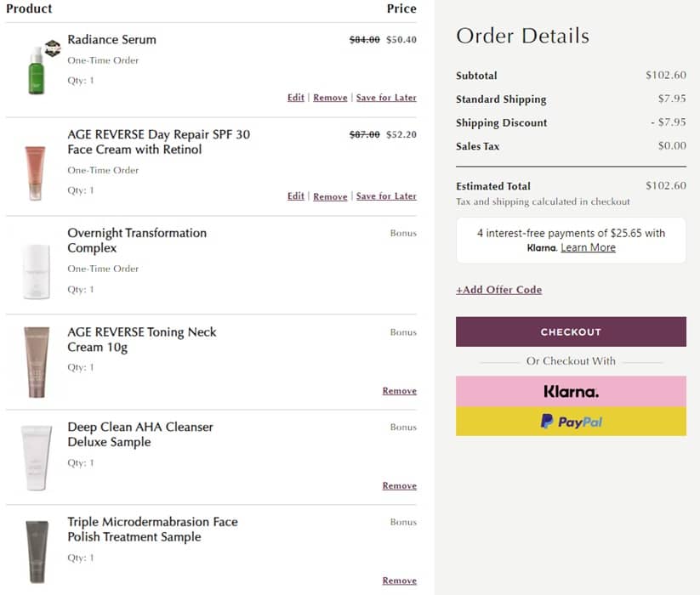Screen dimensions: 700x595
Task: Click the Deep Clean AHA Cleanser image
Action: coord(36,457)
